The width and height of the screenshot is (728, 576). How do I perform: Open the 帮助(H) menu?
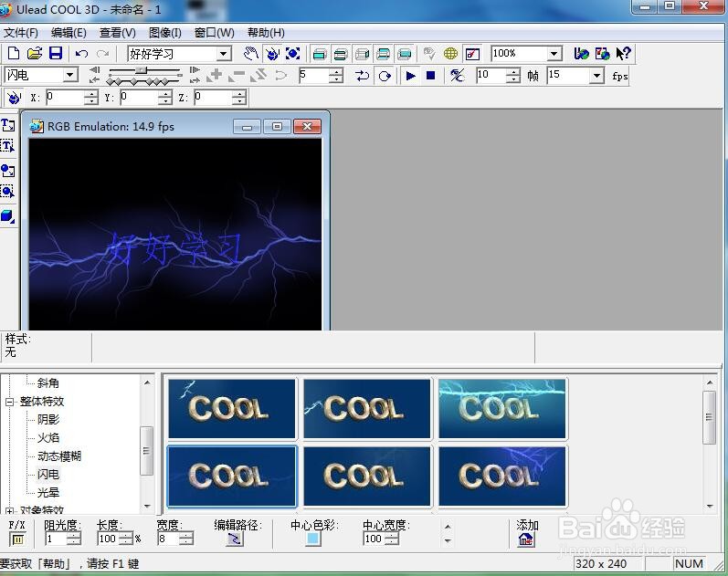click(266, 33)
